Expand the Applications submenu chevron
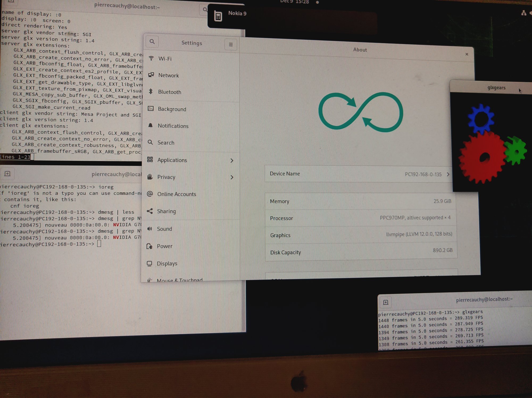This screenshot has height=398, width=532. [x=232, y=160]
